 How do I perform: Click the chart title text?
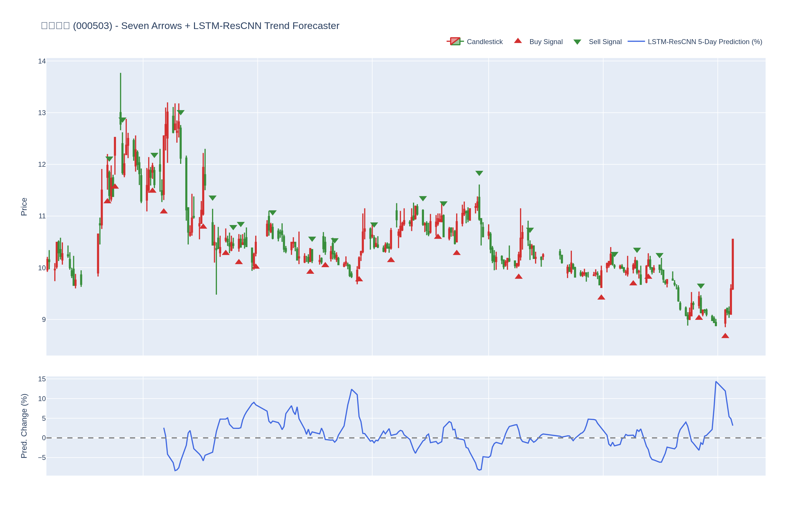pyautogui.click(x=190, y=26)
